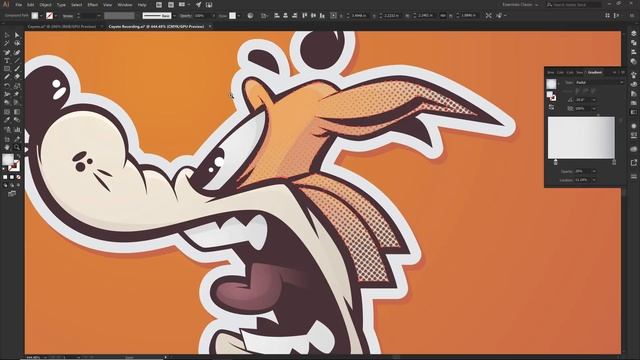The width and height of the screenshot is (640, 360).
Task: Open the gradient stop Location dropdown
Action: [x=594, y=180]
